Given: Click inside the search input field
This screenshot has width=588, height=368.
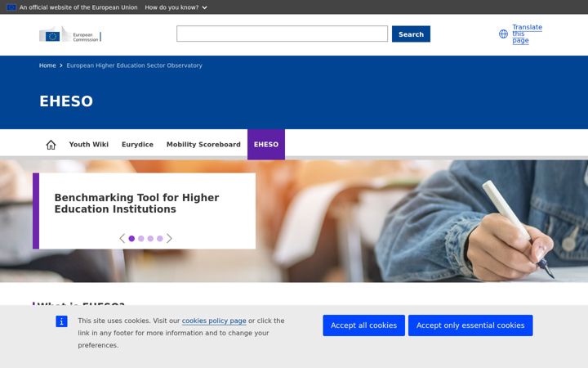Looking at the screenshot, I should [283, 34].
